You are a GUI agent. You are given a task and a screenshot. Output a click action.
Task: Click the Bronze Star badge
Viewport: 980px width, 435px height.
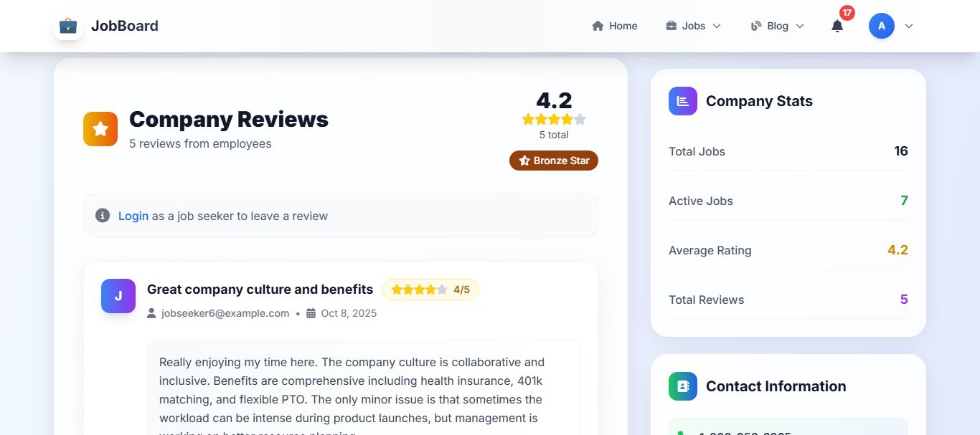(x=554, y=161)
